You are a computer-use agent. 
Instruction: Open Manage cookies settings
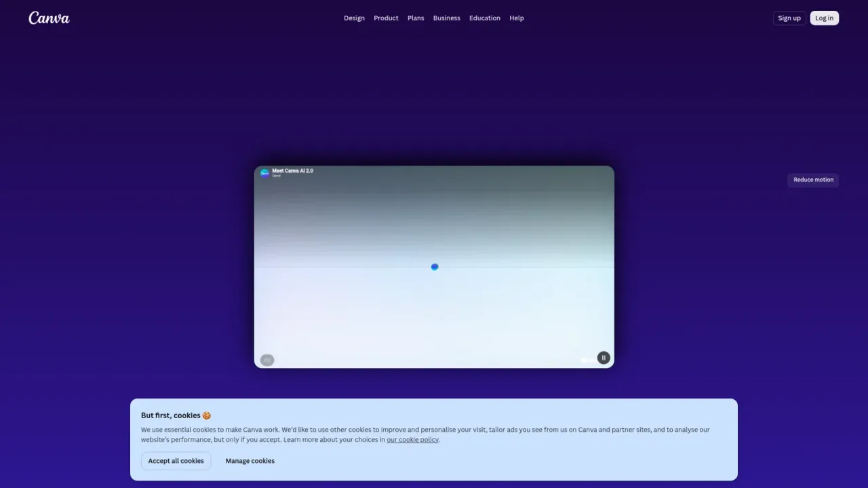click(250, 461)
